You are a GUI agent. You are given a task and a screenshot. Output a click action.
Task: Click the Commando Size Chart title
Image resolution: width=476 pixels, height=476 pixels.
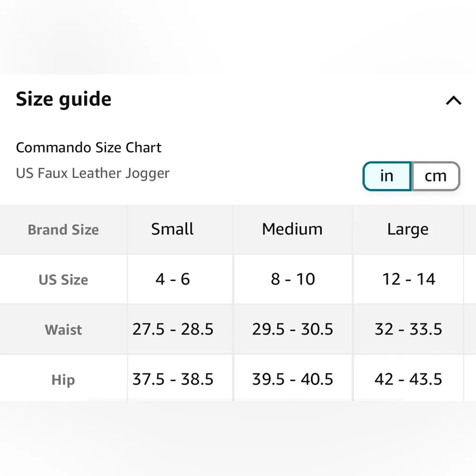click(x=89, y=148)
